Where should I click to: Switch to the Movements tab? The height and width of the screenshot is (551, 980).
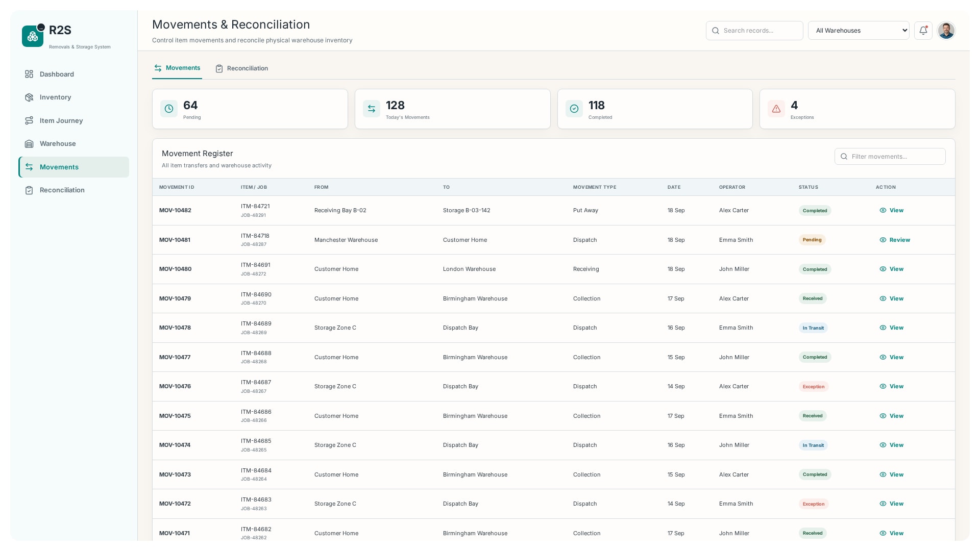177,68
